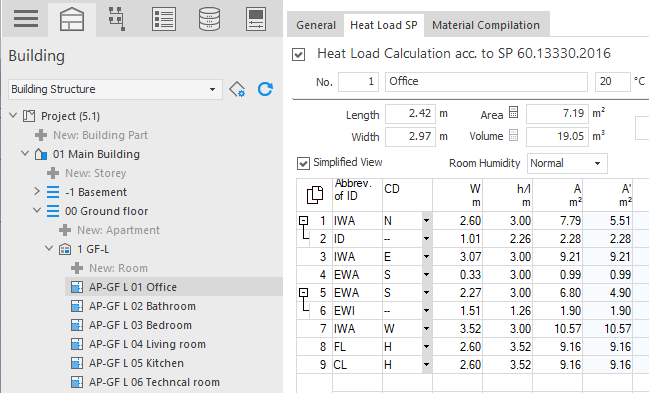Click the temperature field showing 20
The image size is (649, 393).
click(x=613, y=82)
